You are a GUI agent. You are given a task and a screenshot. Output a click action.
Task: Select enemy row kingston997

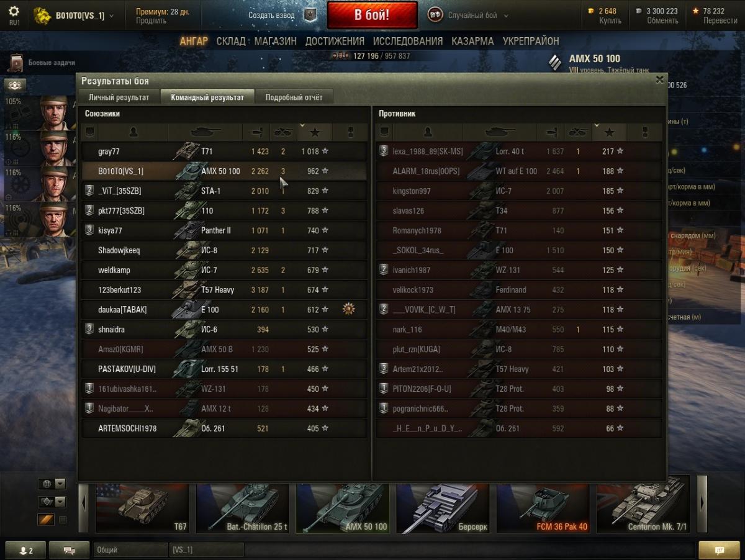519,191
